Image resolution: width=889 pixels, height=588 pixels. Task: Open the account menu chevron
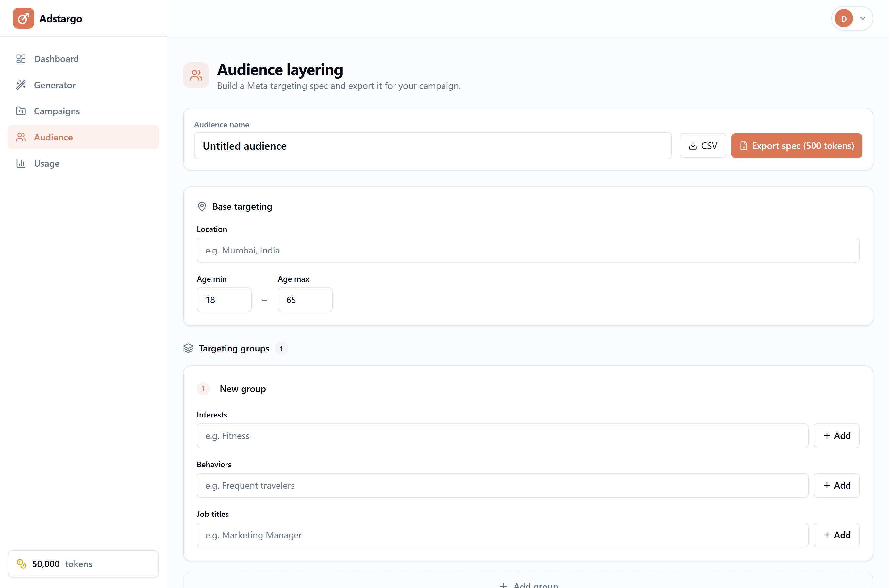coord(863,18)
